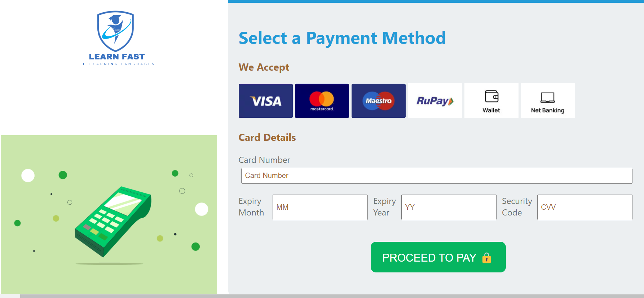644x298 pixels.
Task: Click the MM expiry month field
Action: click(320, 207)
